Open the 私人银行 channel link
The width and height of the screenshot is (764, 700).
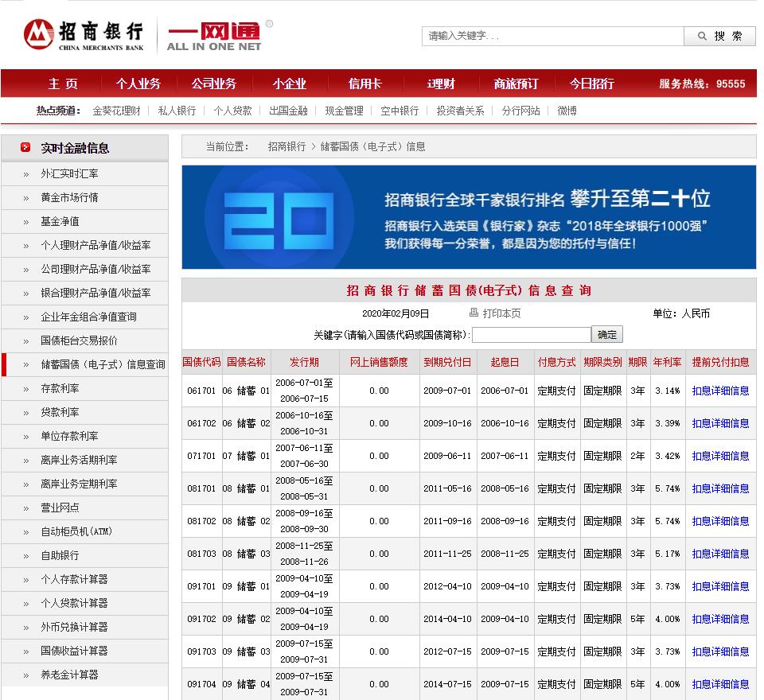pos(177,111)
